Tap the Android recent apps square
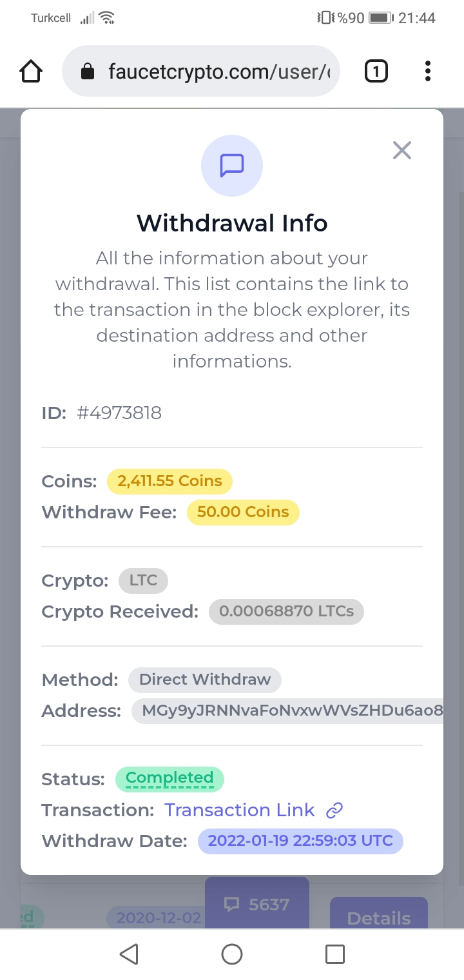464x980 pixels. coord(335,954)
